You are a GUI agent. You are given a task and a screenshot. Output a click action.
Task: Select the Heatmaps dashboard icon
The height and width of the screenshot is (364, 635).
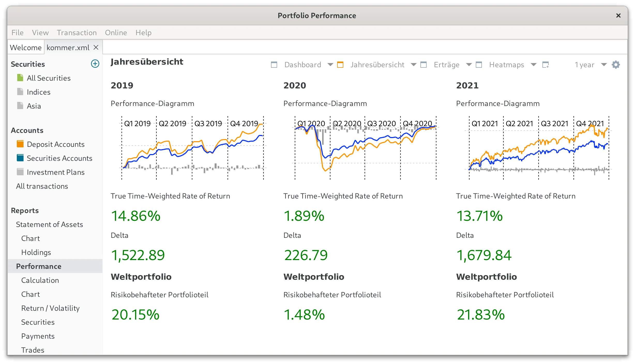coord(479,65)
